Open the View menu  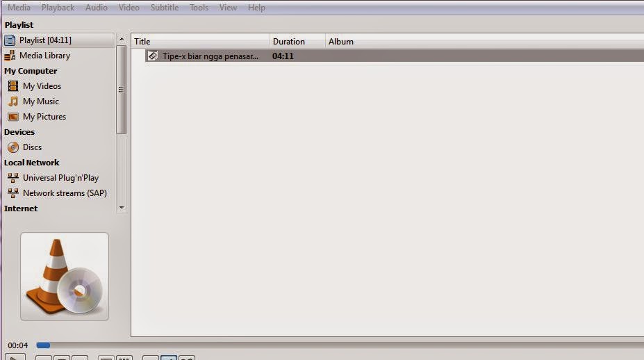[x=228, y=8]
